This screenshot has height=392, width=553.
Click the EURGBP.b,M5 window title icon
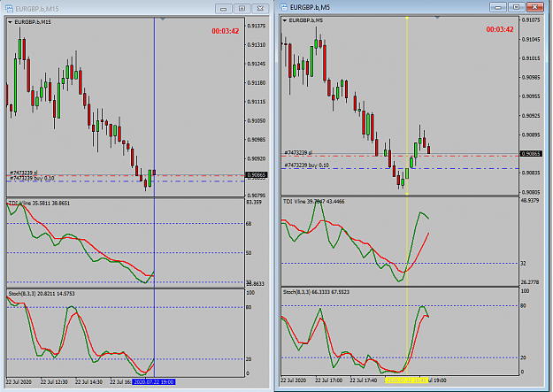point(283,7)
